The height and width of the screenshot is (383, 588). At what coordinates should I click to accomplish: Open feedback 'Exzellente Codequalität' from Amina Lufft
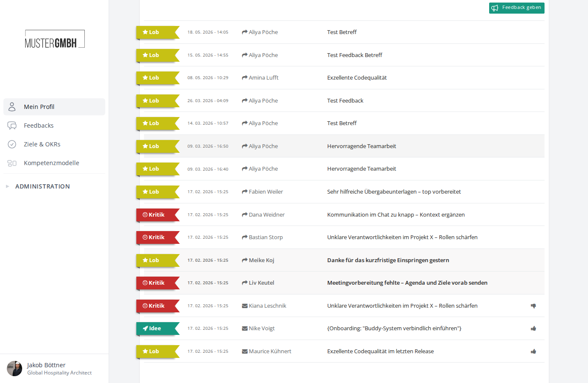357,78
